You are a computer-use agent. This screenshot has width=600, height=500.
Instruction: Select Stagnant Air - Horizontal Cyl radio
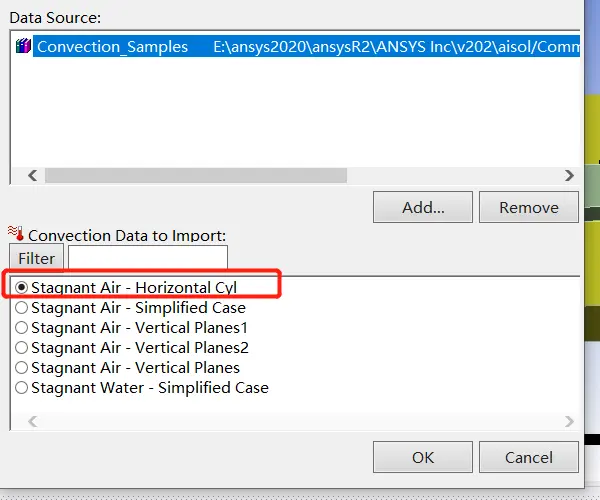click(21, 287)
